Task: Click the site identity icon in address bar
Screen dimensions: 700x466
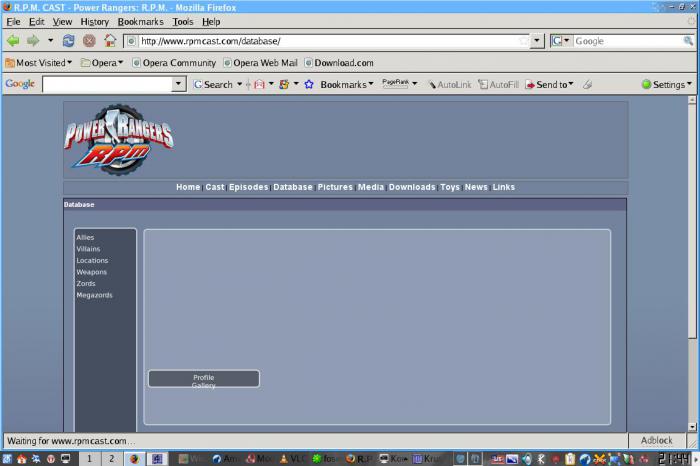Action: (x=131, y=41)
